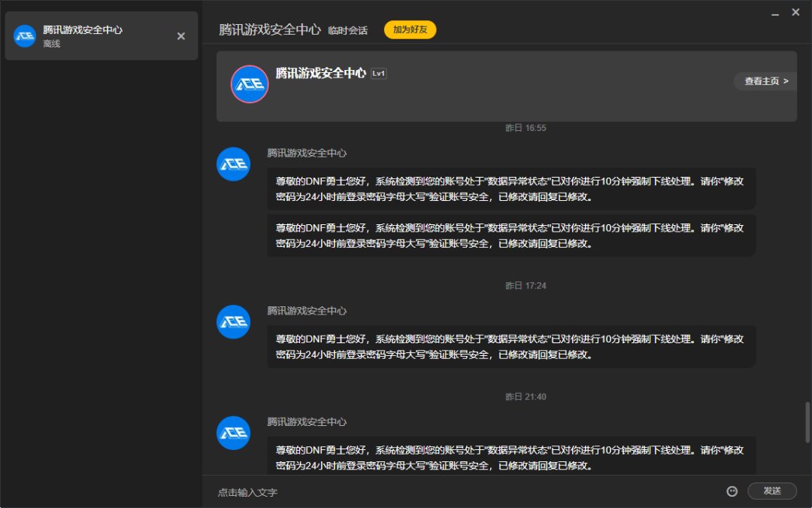Screen dimensions: 812x508
Task: Click the Lv1 level badge
Action: (378, 74)
